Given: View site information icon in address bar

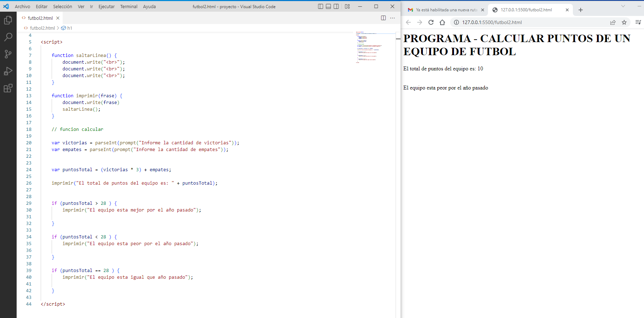Looking at the screenshot, I should coord(456,22).
